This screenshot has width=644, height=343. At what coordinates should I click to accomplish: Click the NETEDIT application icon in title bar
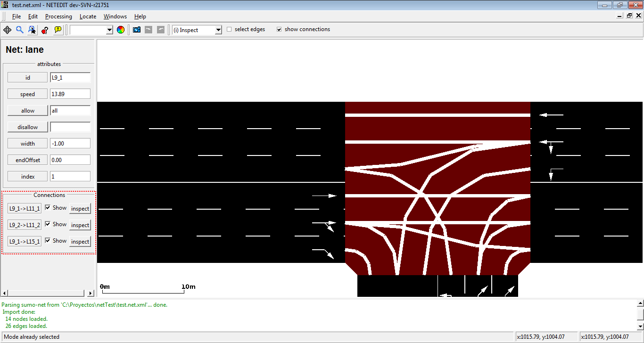pyautogui.click(x=5, y=5)
